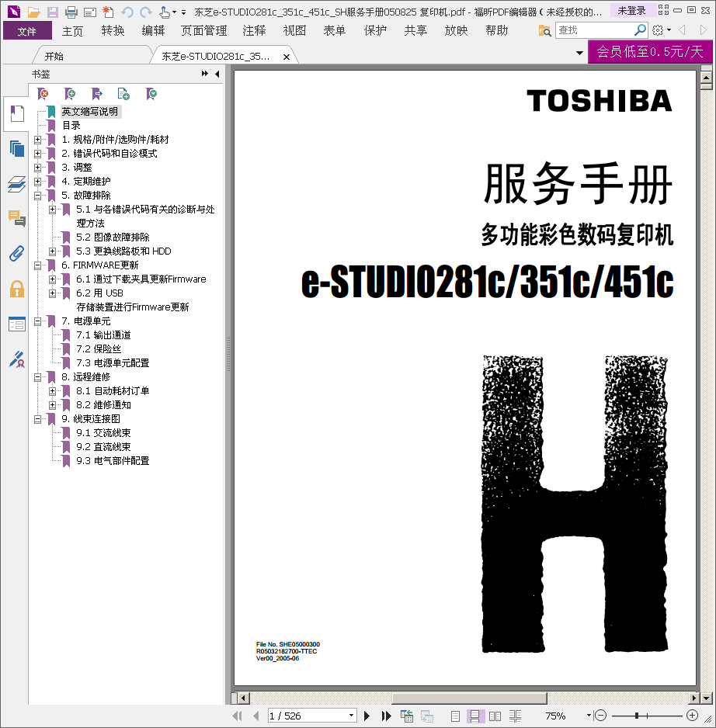
Task: Open bookmark 9.3 电气部件配置
Action: [113, 460]
